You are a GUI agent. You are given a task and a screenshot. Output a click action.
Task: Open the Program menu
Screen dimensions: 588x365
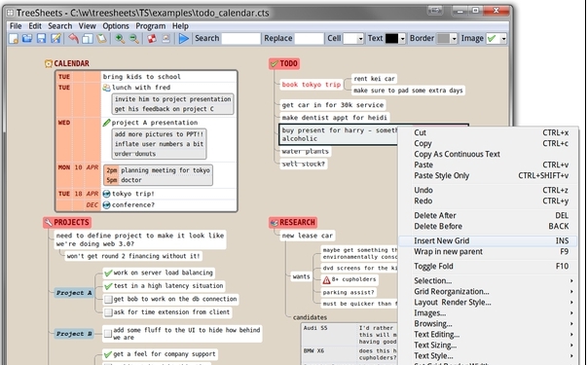pos(150,26)
